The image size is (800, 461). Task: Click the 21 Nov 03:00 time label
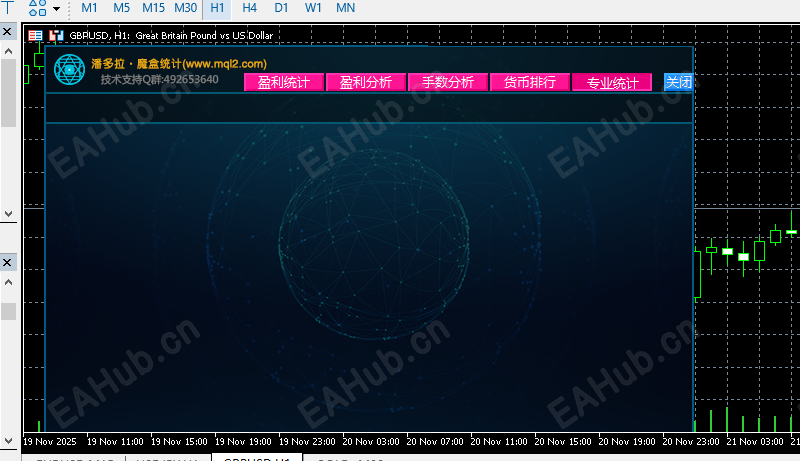pyautogui.click(x=755, y=442)
